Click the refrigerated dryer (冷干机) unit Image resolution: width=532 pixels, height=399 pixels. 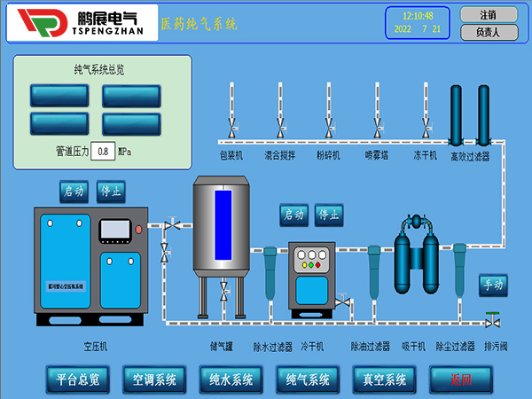[312, 277]
